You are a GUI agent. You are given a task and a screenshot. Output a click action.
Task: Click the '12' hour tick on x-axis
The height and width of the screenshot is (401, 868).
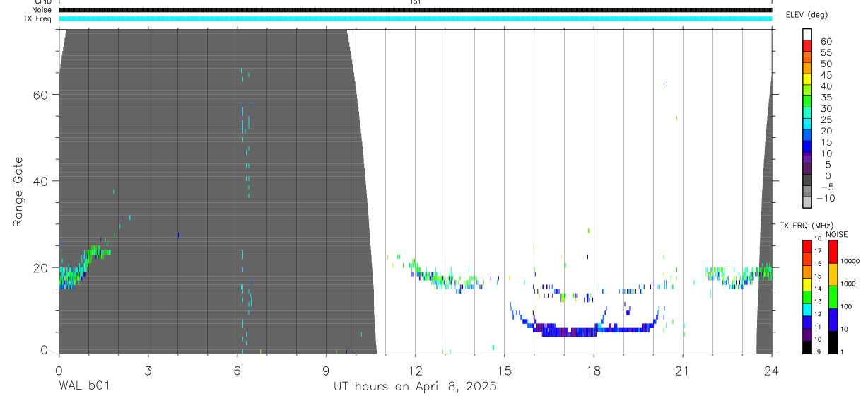[415, 371]
